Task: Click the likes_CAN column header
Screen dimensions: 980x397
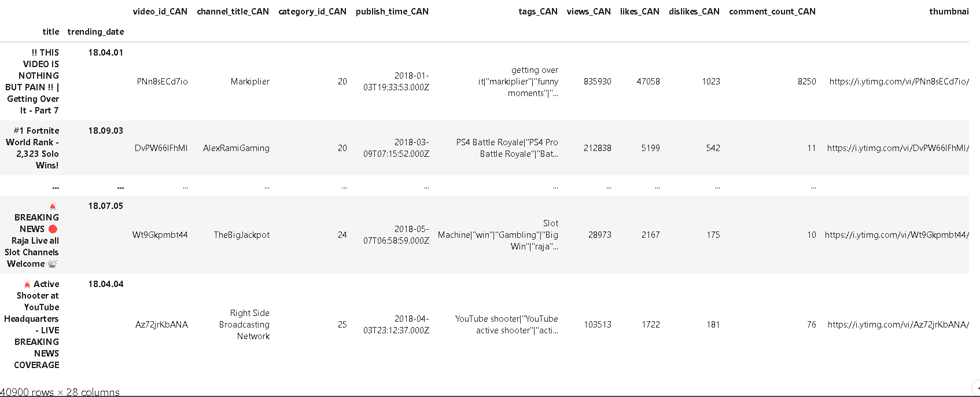Action: click(639, 12)
